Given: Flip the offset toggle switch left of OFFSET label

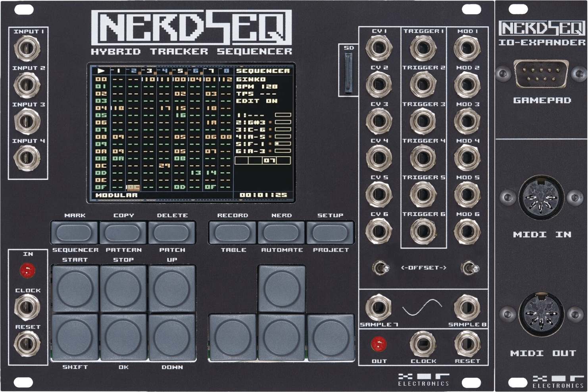Looking at the screenshot, I should (380, 268).
